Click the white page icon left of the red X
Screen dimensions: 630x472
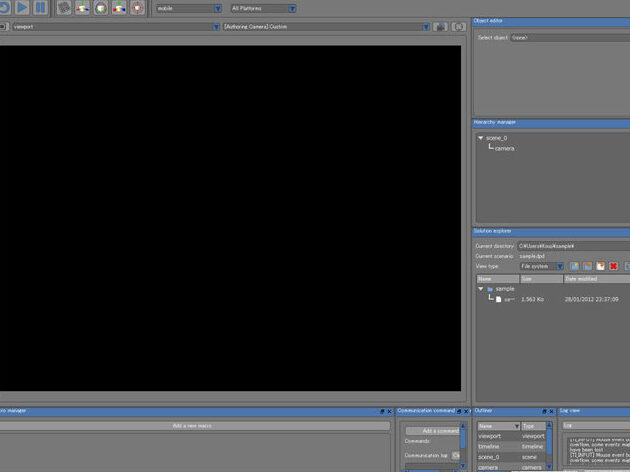(x=601, y=266)
